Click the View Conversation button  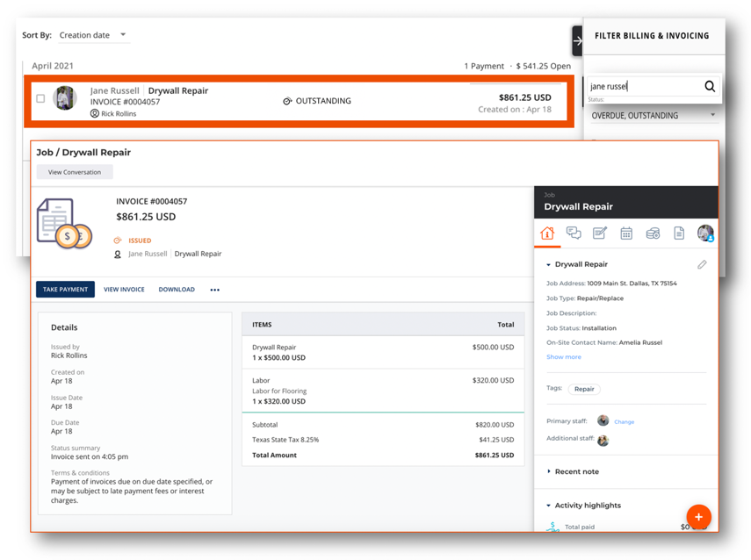tap(75, 172)
